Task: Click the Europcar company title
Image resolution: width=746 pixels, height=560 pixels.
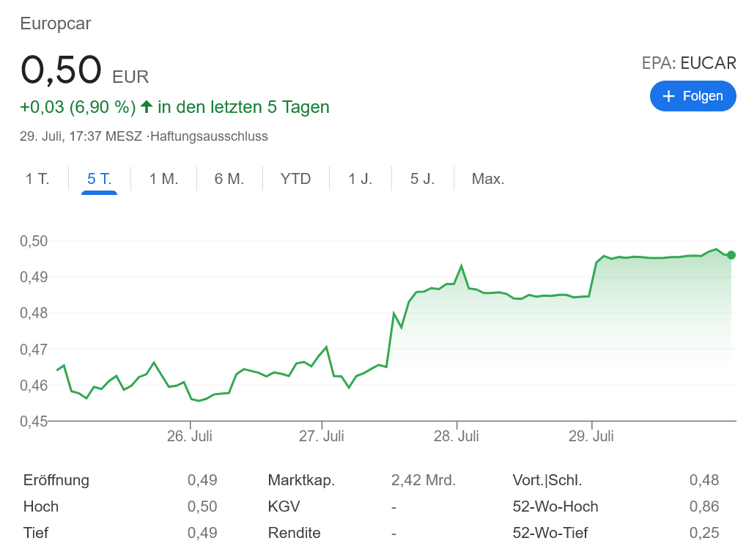Action: point(56,23)
